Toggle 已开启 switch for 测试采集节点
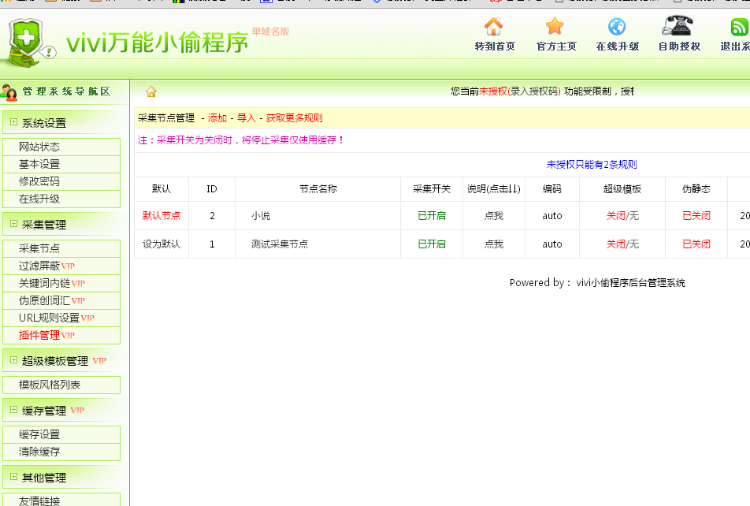Screen dimensions: 750x506 pyautogui.click(x=431, y=244)
